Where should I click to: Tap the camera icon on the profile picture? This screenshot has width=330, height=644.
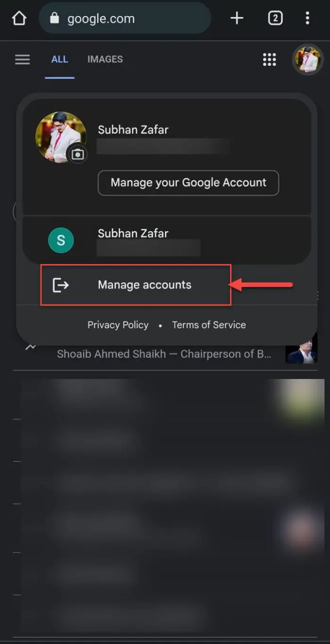(77, 154)
